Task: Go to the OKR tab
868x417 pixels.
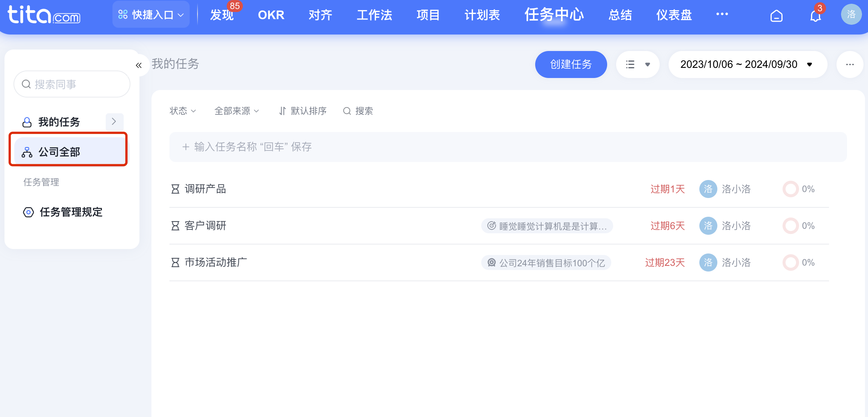Action: point(271,15)
